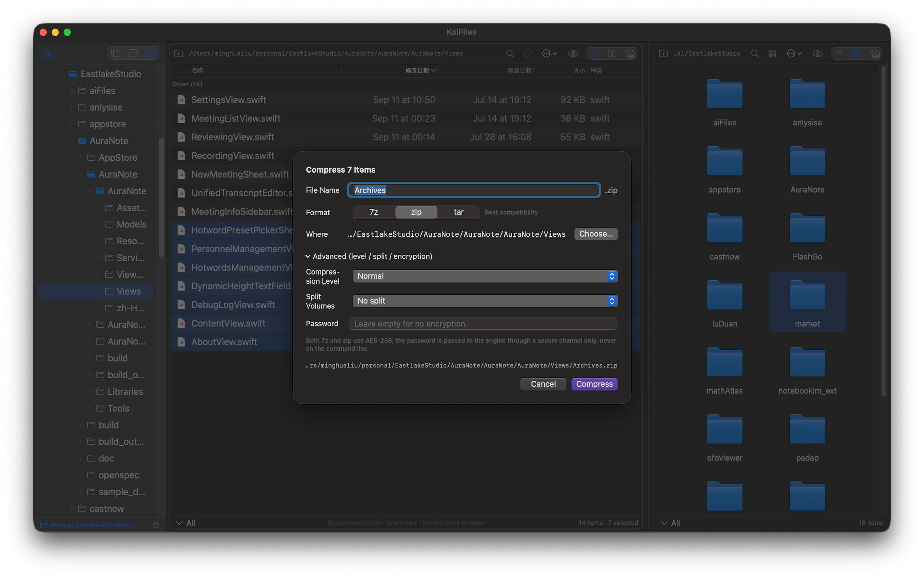Click the single pane layout icon
This screenshot has height=578, width=924.
point(115,53)
